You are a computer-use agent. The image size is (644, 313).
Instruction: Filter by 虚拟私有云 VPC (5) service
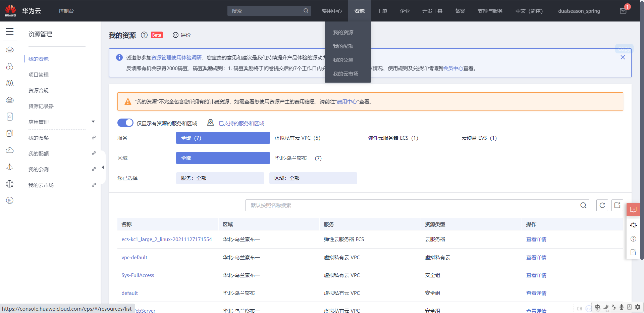[298, 138]
